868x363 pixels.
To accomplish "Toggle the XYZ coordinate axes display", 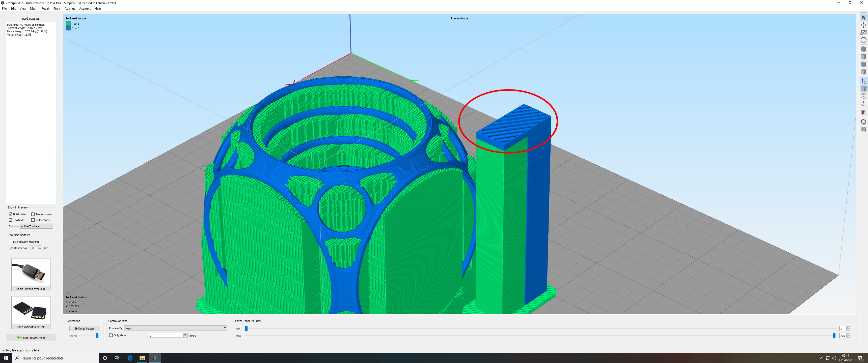I will tap(863, 81).
